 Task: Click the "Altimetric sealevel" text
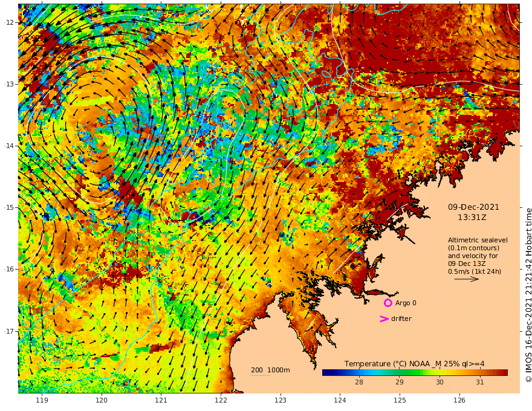[478, 240]
